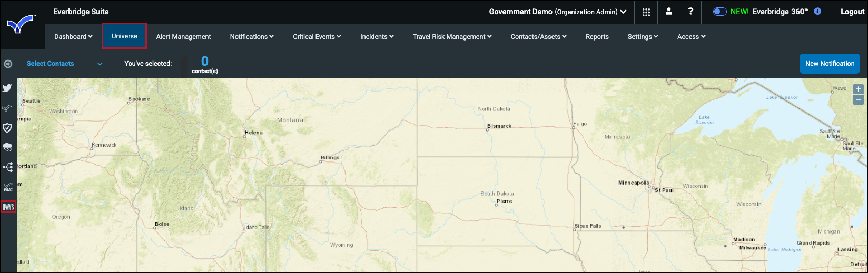Open the user profile icon

(669, 11)
